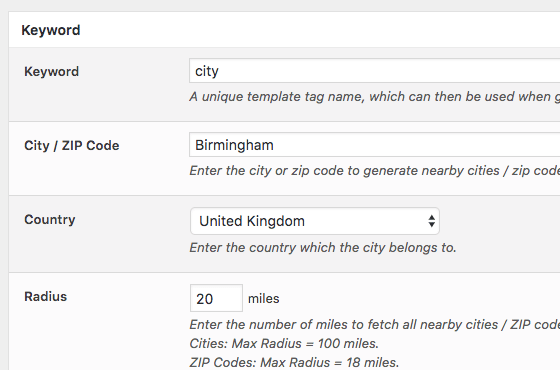Focus the Keyword input containing 'city'
Screen dimensions: 560x370
click(x=374, y=71)
